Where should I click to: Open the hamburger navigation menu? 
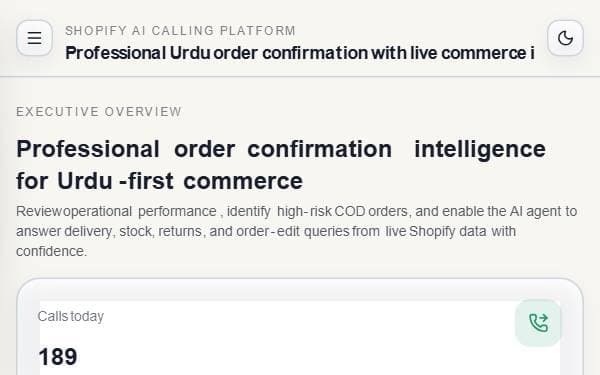(x=34, y=38)
